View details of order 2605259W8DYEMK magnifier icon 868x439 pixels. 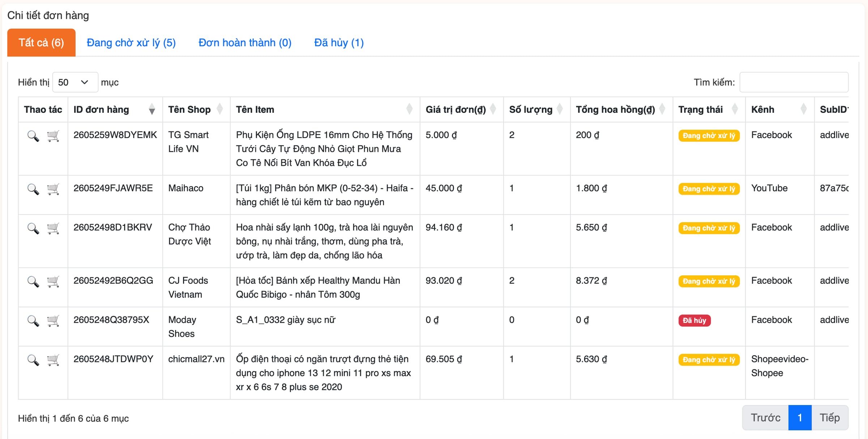pyautogui.click(x=33, y=136)
